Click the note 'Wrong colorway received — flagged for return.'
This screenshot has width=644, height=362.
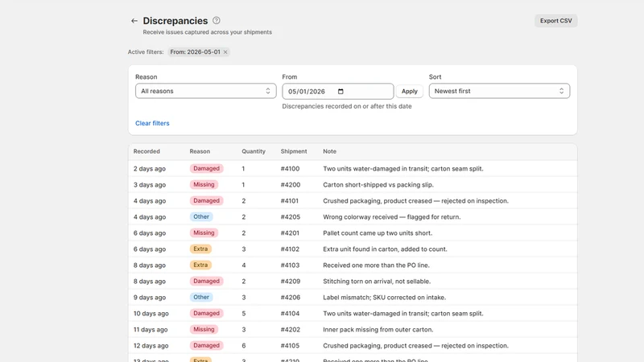pos(392,216)
